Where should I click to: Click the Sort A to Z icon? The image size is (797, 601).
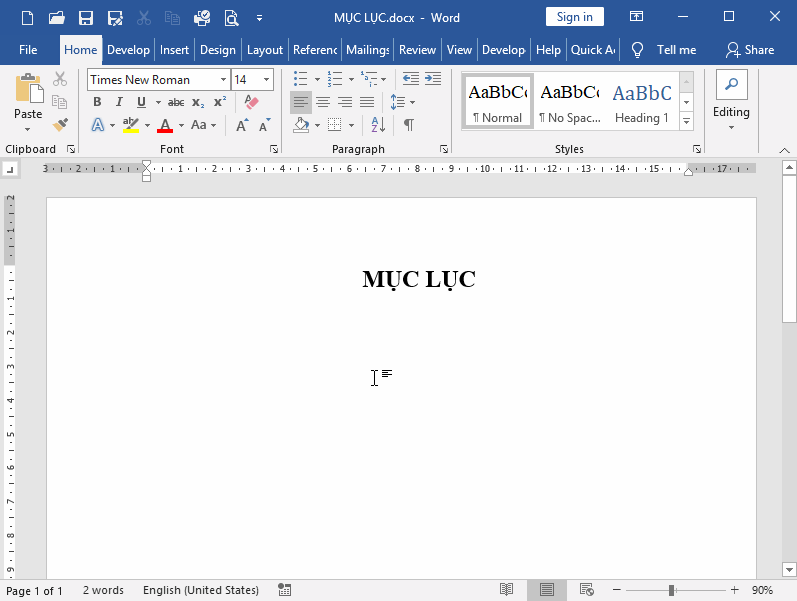point(378,125)
